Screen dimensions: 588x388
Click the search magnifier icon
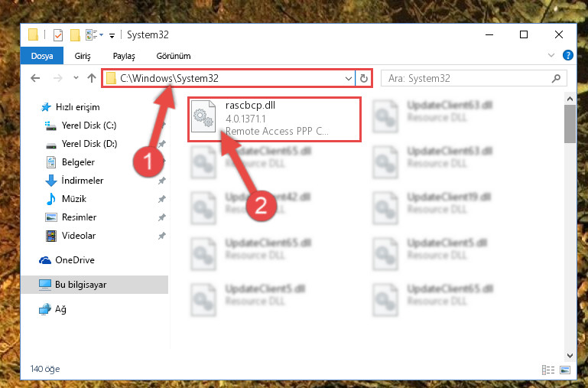coord(556,78)
